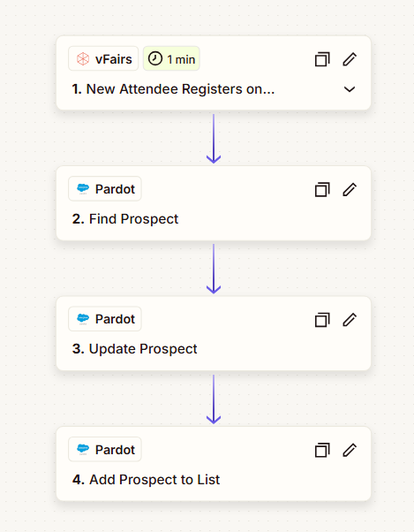414x532 pixels.
Task: Duplicate the Find Prospect step
Action: coord(322,189)
